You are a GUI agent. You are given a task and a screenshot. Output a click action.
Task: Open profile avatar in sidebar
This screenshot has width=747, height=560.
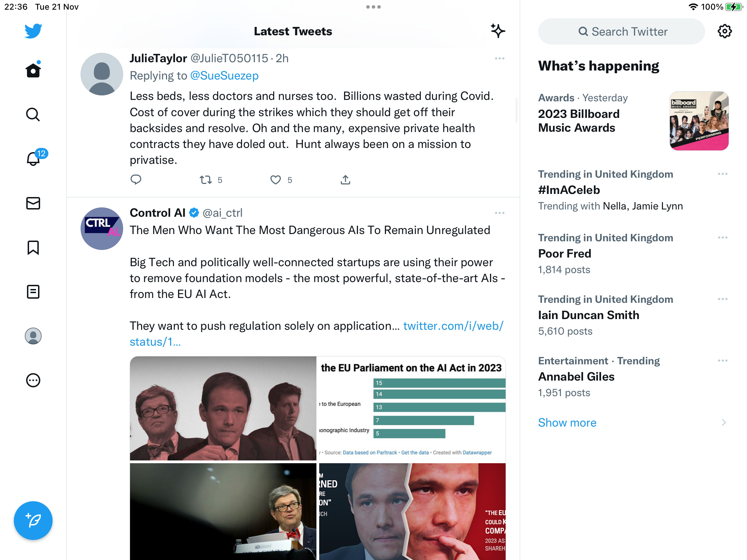click(x=33, y=336)
